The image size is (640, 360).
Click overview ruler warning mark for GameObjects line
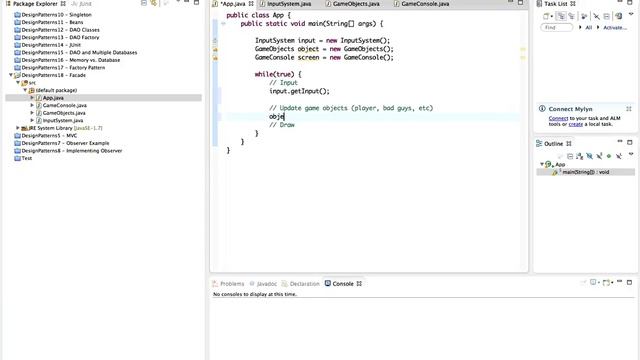coord(522,49)
